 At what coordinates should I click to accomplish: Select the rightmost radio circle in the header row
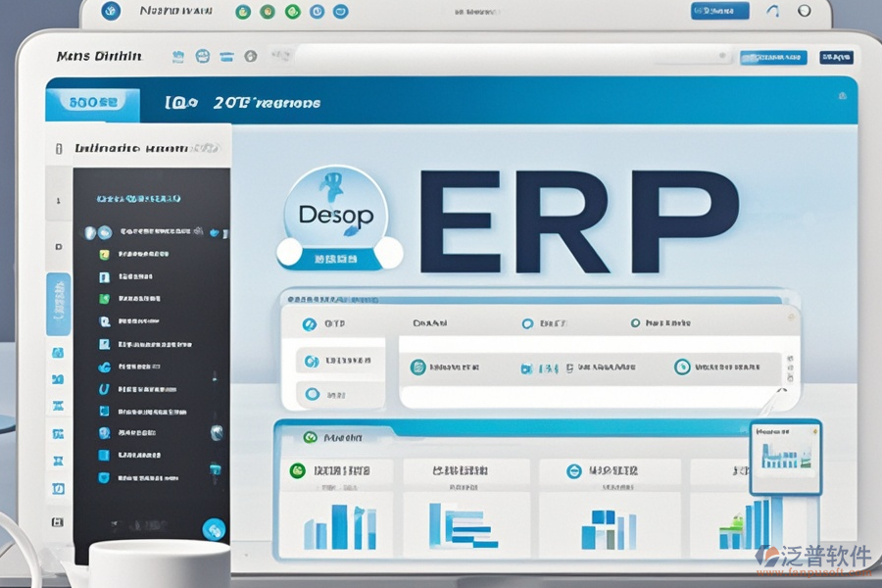tap(636, 322)
